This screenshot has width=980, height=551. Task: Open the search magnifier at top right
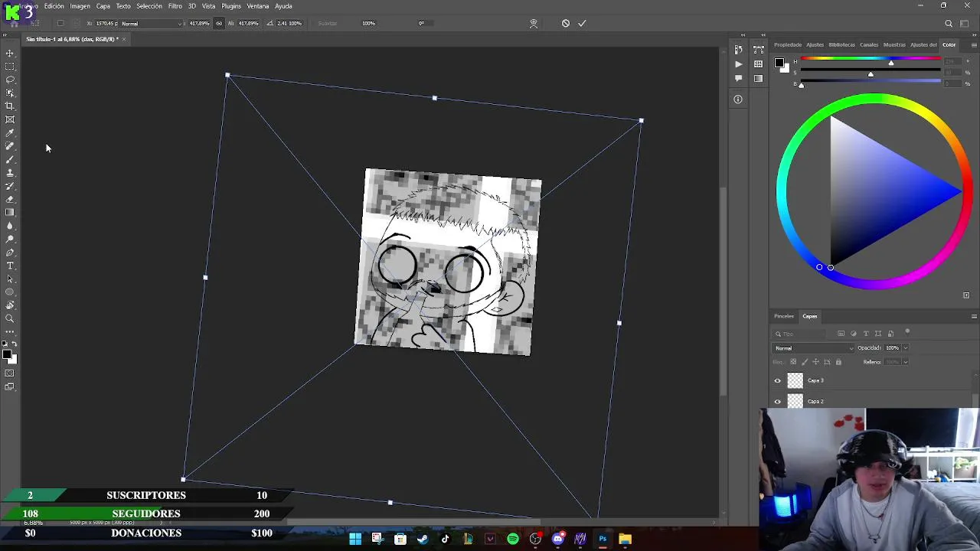pos(949,24)
